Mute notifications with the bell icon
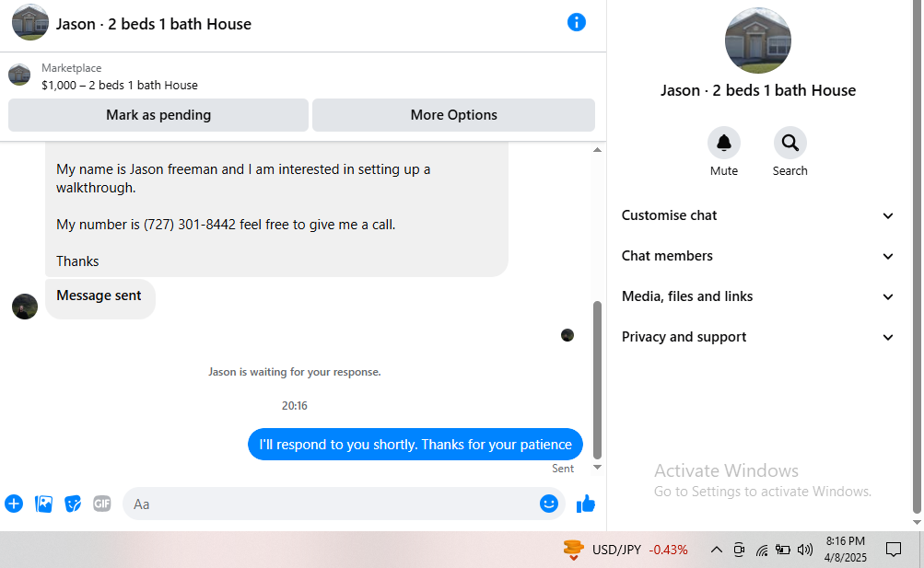The image size is (924, 568). [x=724, y=143]
